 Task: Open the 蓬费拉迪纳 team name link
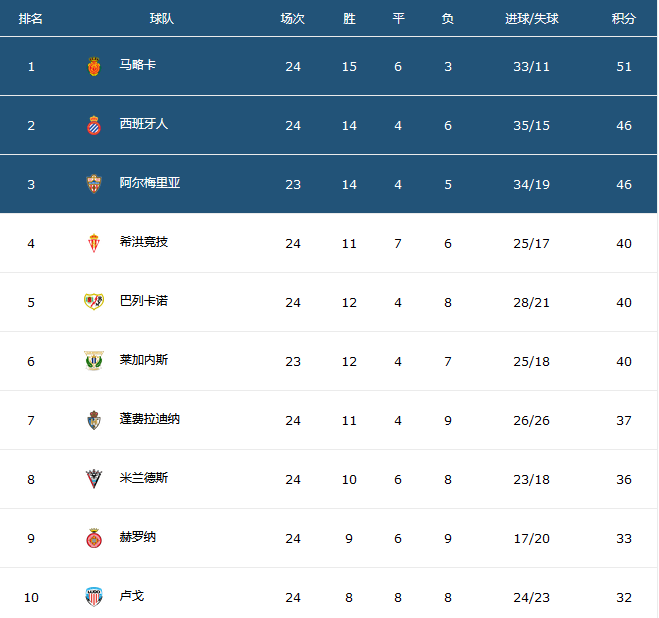(x=149, y=419)
